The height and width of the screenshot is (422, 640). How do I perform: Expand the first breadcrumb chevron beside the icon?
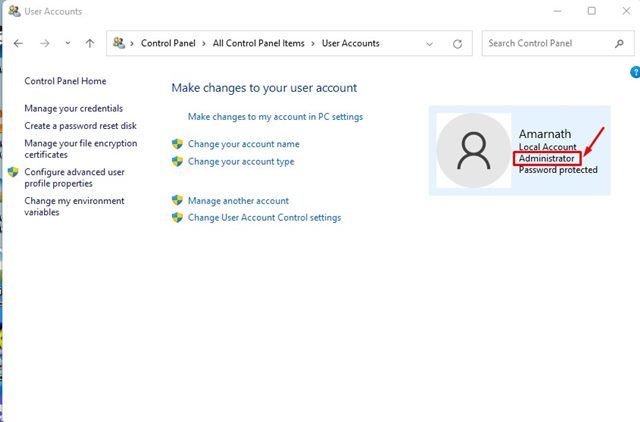pos(132,44)
